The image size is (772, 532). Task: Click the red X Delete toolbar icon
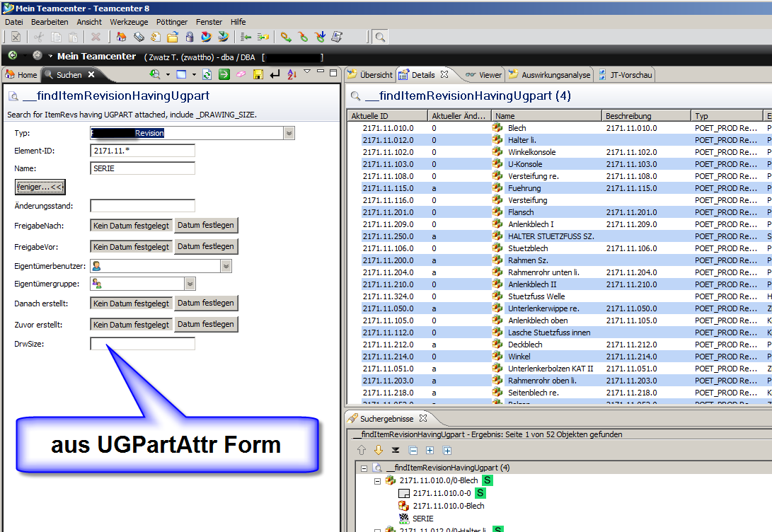click(x=96, y=37)
